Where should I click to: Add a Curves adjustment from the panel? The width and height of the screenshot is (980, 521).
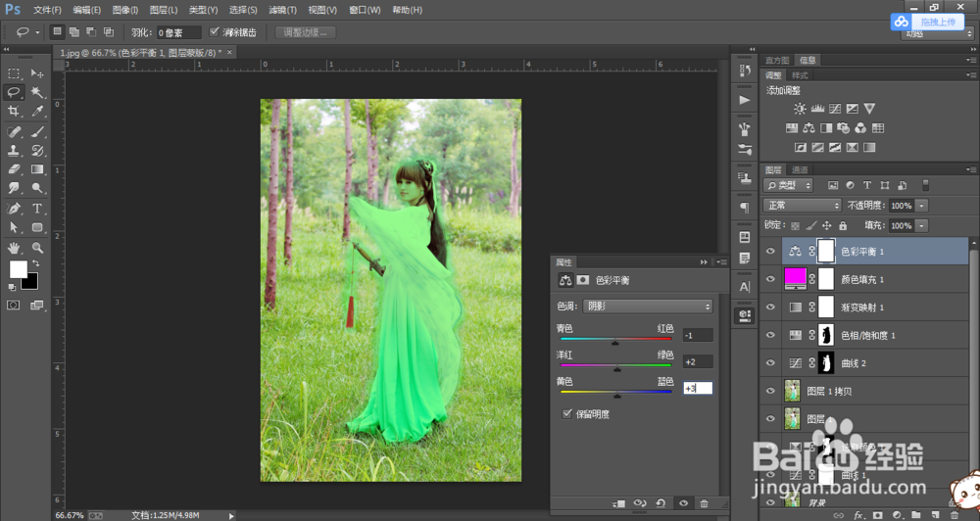(835, 109)
